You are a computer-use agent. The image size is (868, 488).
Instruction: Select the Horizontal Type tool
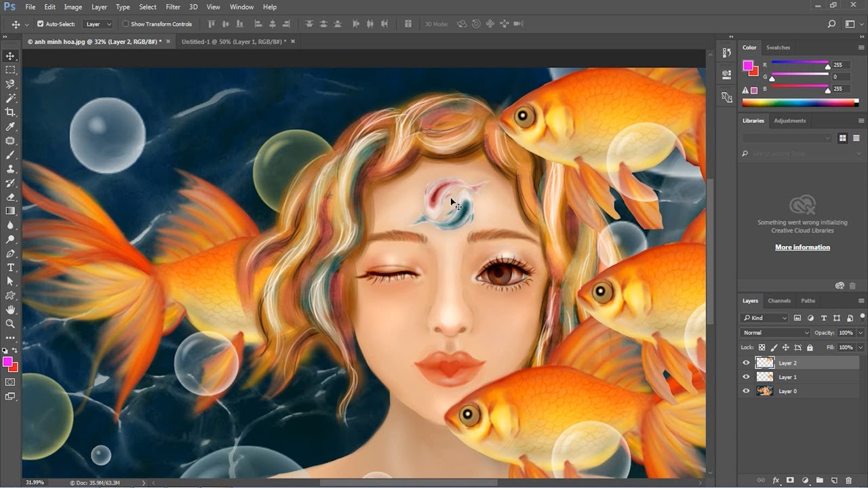coord(10,268)
